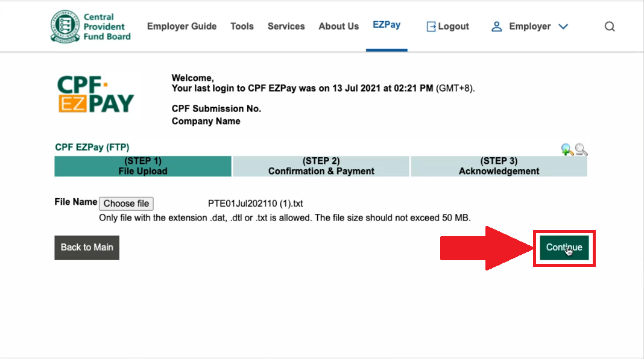
Task: Select Step 3 Acknowledgement tab
Action: pyautogui.click(x=499, y=166)
